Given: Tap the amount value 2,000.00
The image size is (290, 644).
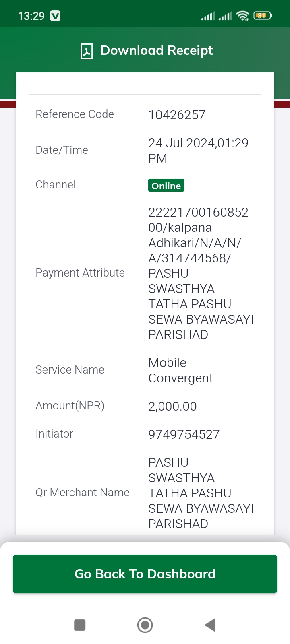Looking at the screenshot, I should coord(172,407).
